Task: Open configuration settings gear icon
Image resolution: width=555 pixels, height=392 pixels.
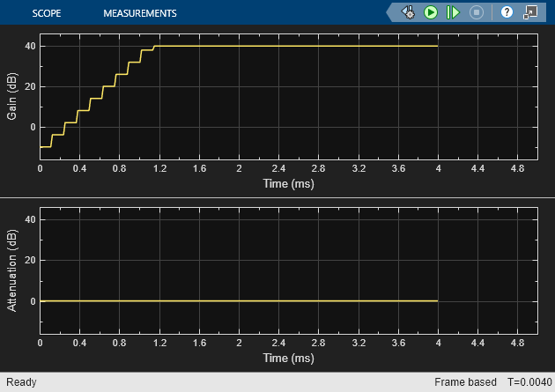Action: pyautogui.click(x=408, y=12)
